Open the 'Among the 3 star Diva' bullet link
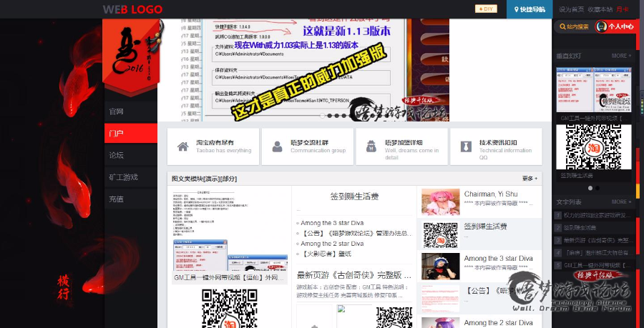The image size is (644, 328). click(332, 223)
